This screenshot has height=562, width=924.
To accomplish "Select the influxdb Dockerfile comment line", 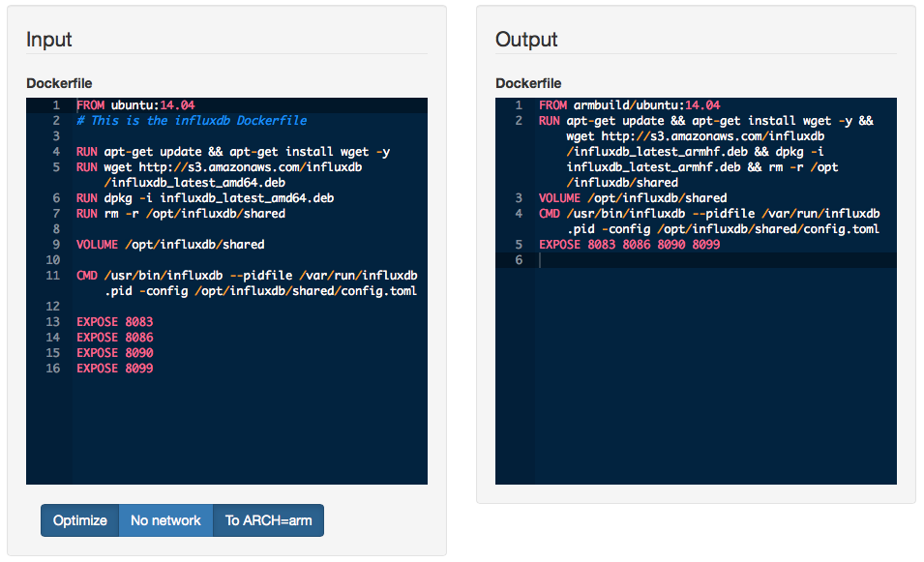I will pyautogui.click(x=192, y=121).
